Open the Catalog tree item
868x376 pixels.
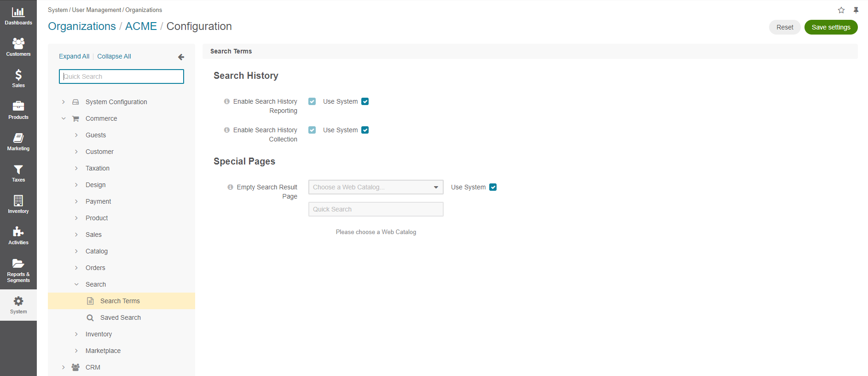point(97,251)
